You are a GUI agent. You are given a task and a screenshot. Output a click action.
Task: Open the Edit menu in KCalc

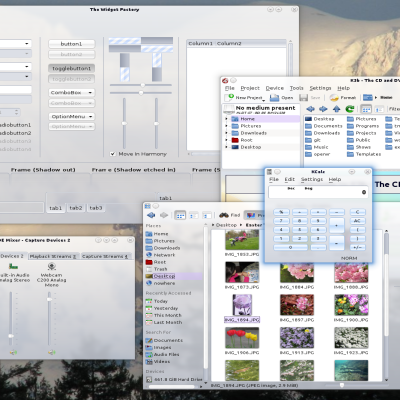[289, 179]
